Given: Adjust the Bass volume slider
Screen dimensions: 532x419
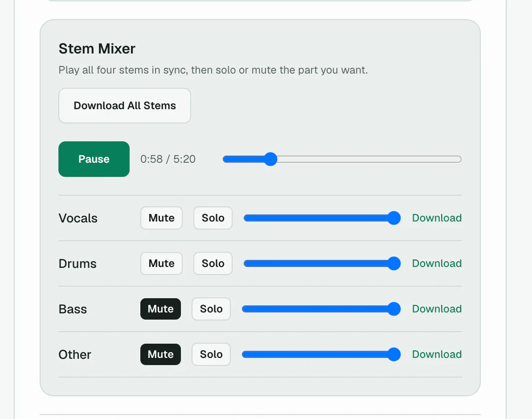Looking at the screenshot, I should click(321, 309).
